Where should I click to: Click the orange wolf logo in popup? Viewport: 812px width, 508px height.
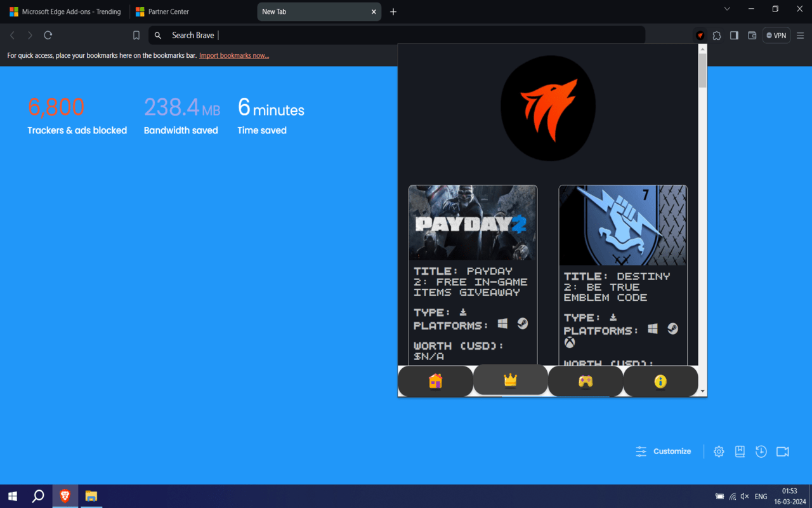tap(548, 108)
